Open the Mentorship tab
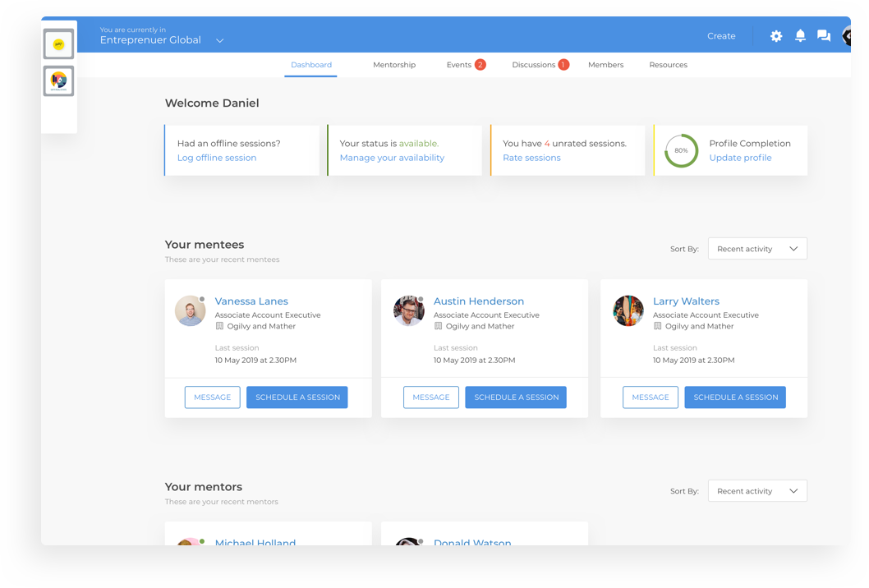This screenshot has height=588, width=869. point(394,65)
